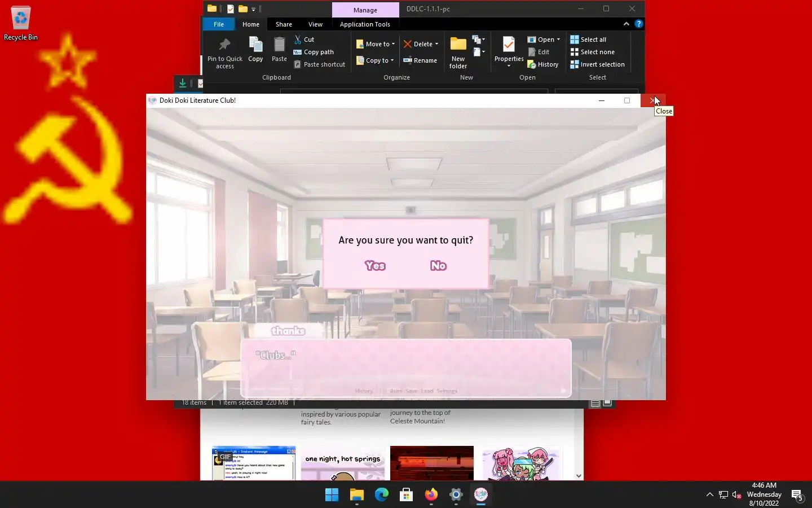
Task: Click the New folder quick access icon in title bar
Action: tap(243, 8)
